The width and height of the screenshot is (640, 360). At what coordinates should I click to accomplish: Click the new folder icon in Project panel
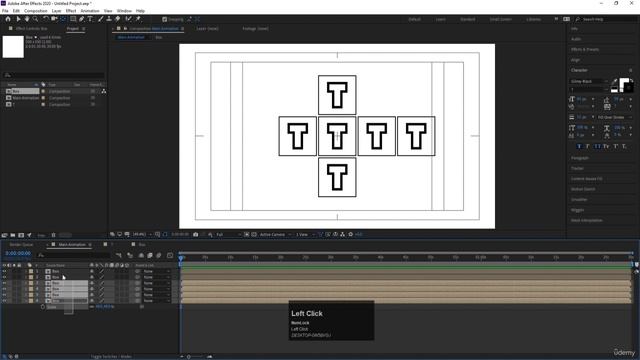click(13, 235)
